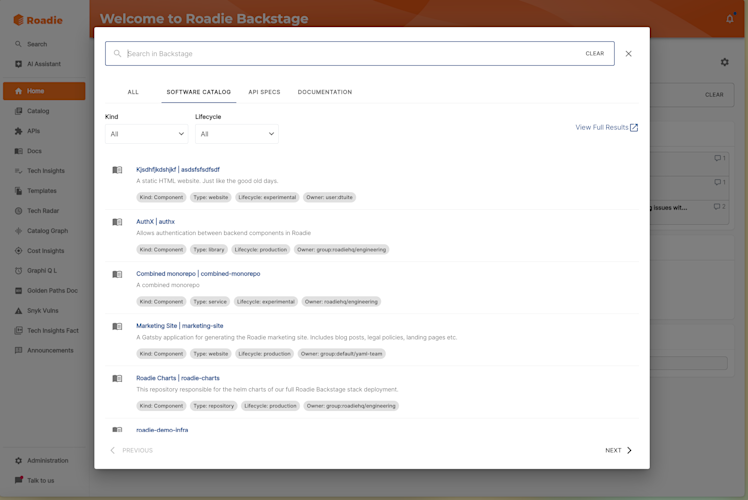The image size is (748, 500).
Task: Open Cost Insights sidebar item
Action: click(40, 251)
